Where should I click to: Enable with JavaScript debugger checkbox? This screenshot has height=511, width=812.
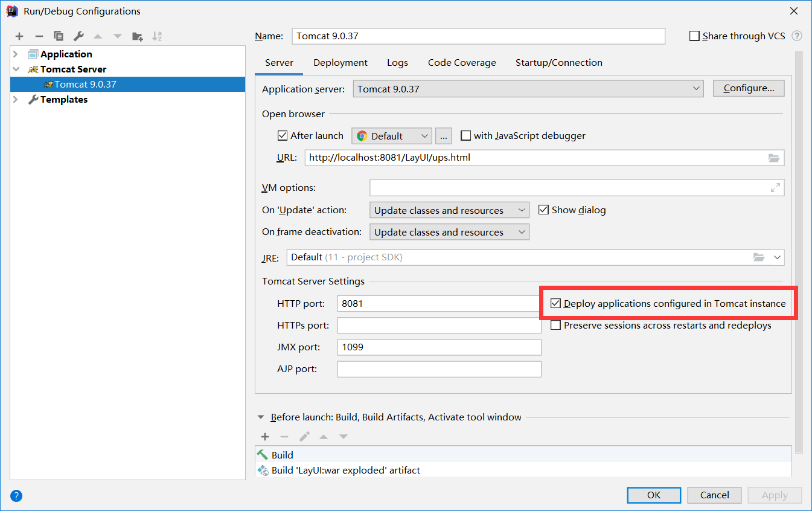(465, 136)
